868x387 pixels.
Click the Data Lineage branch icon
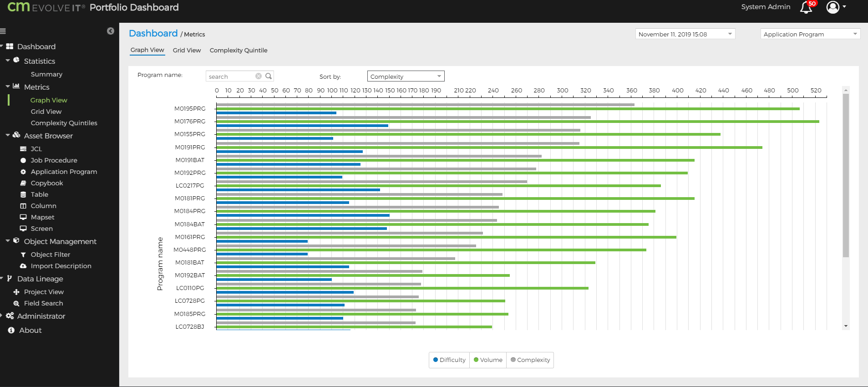click(x=10, y=278)
